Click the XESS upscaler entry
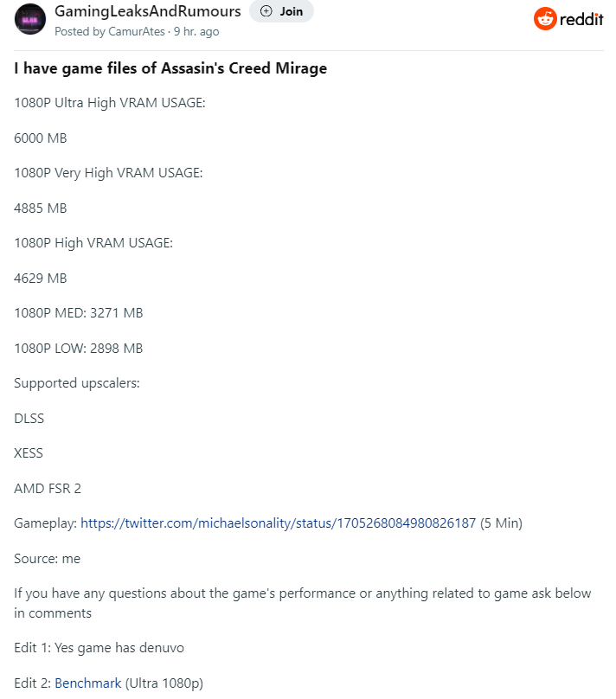 pyautogui.click(x=29, y=453)
